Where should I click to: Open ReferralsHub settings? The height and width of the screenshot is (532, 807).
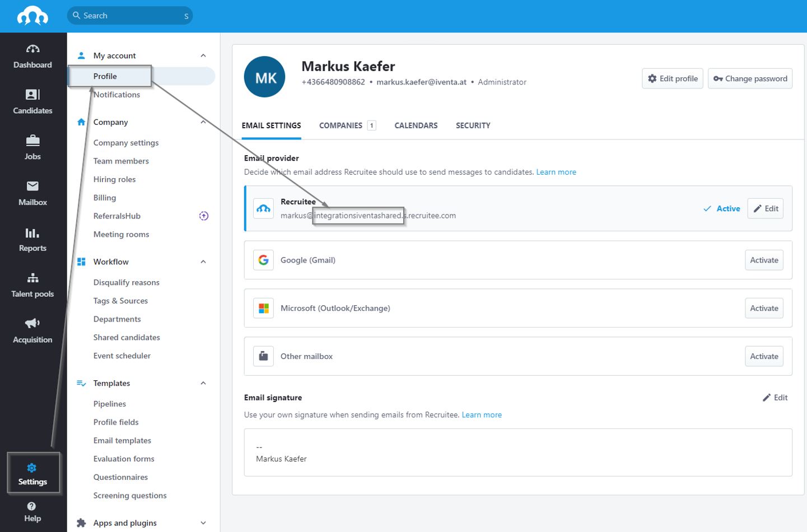[117, 216]
